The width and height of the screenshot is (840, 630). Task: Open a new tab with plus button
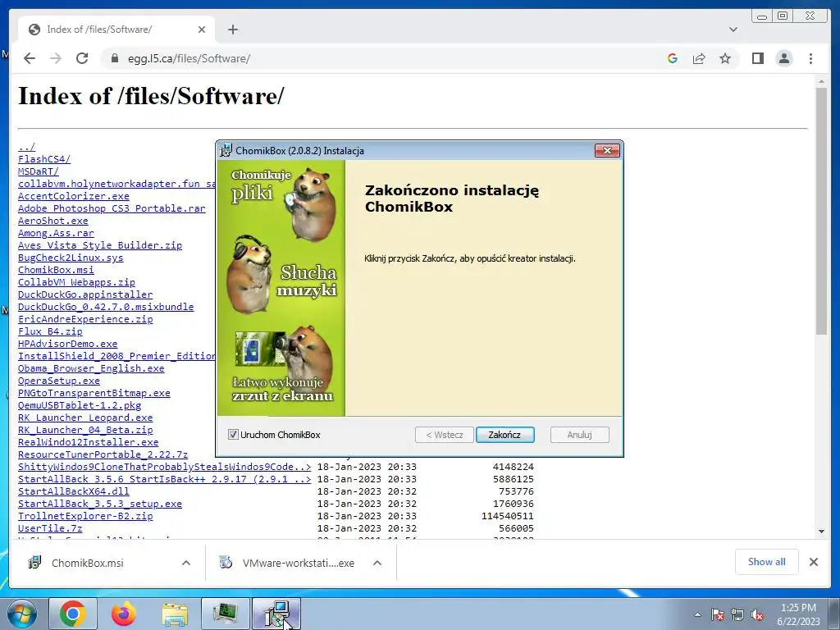(232, 30)
